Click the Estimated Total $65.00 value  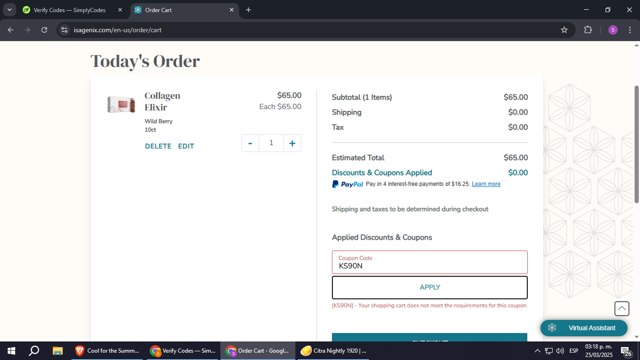point(516,158)
